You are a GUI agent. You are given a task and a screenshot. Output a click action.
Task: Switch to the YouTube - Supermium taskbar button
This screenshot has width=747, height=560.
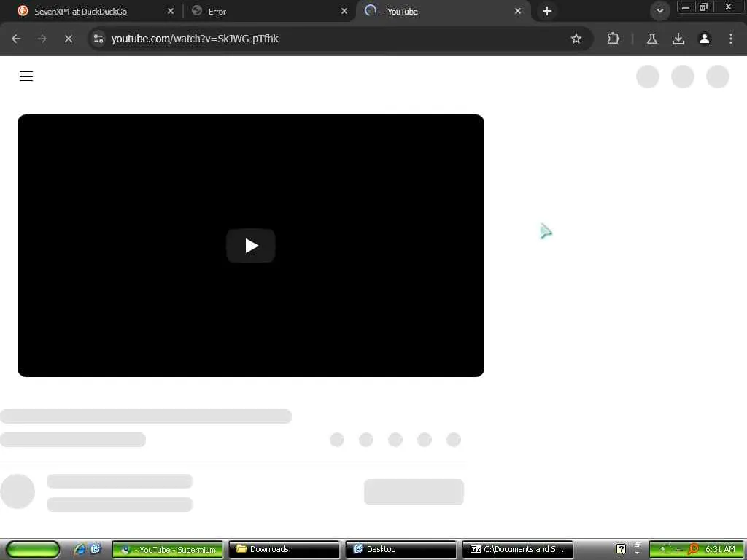tap(168, 550)
